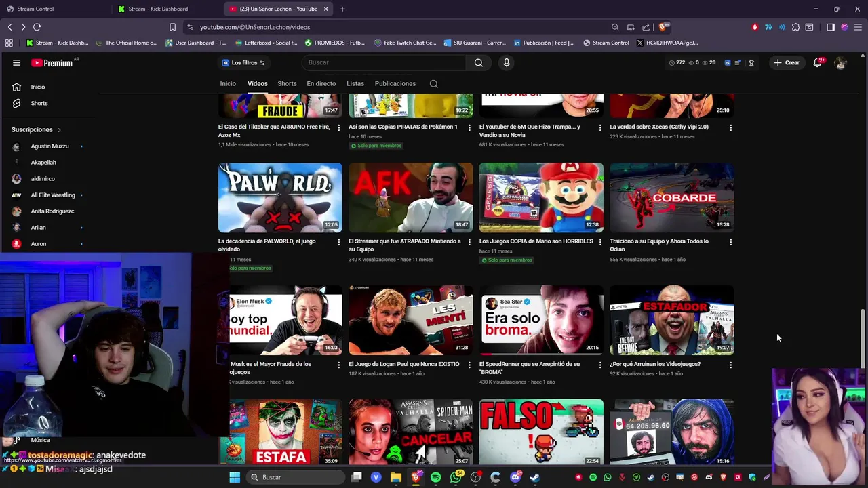Open PROMIEDOS bookmark
The image size is (868, 488).
[x=334, y=43]
